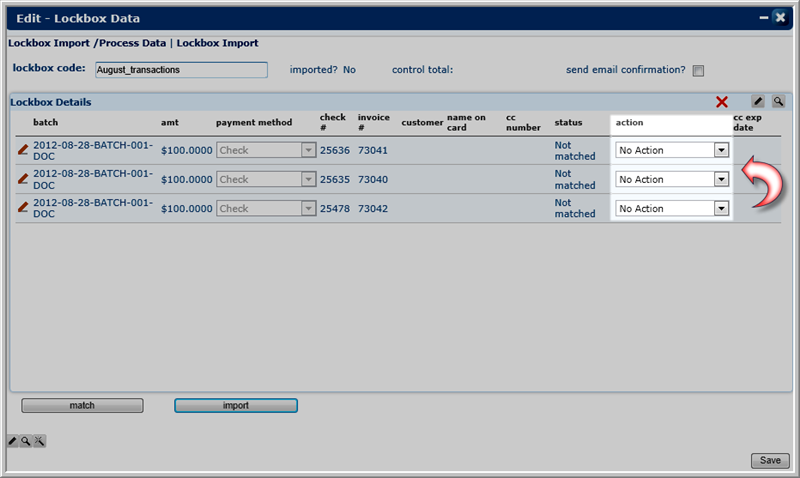The height and width of the screenshot is (478, 800).
Task: Open payment method dropdown for check 25636
Action: click(266, 150)
